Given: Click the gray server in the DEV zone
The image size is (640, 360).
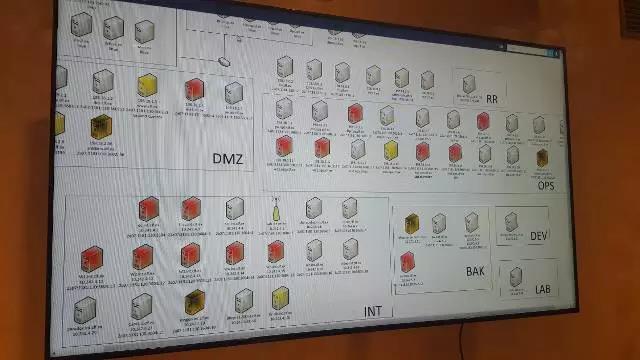Looking at the screenshot, I should point(511,222).
